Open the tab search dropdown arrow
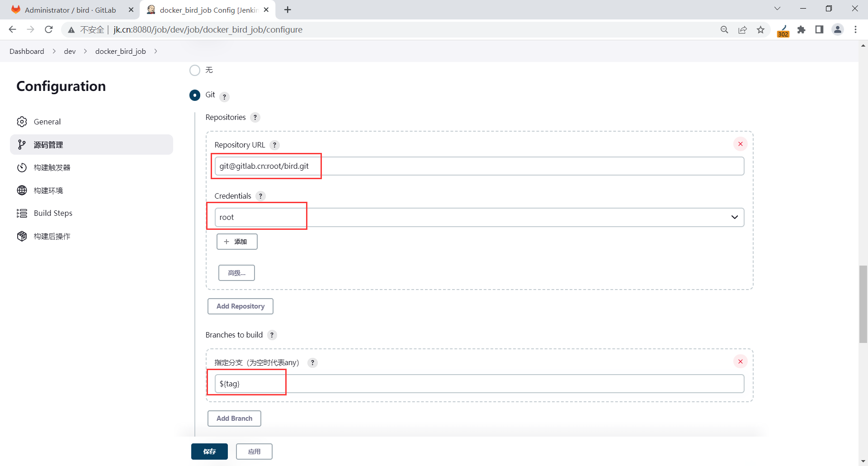The width and height of the screenshot is (868, 466). [778, 9]
